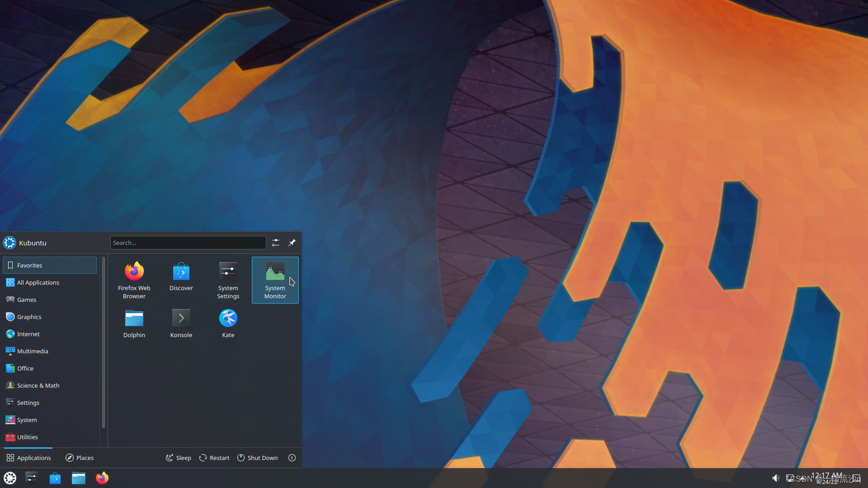Switch to the Places tab
The height and width of the screenshot is (488, 868).
(80, 458)
